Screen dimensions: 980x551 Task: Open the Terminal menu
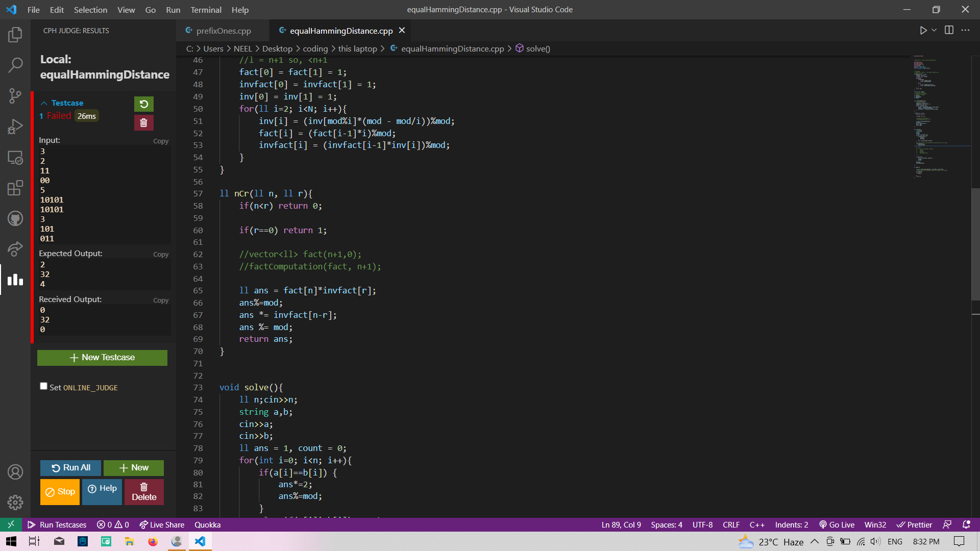[206, 10]
